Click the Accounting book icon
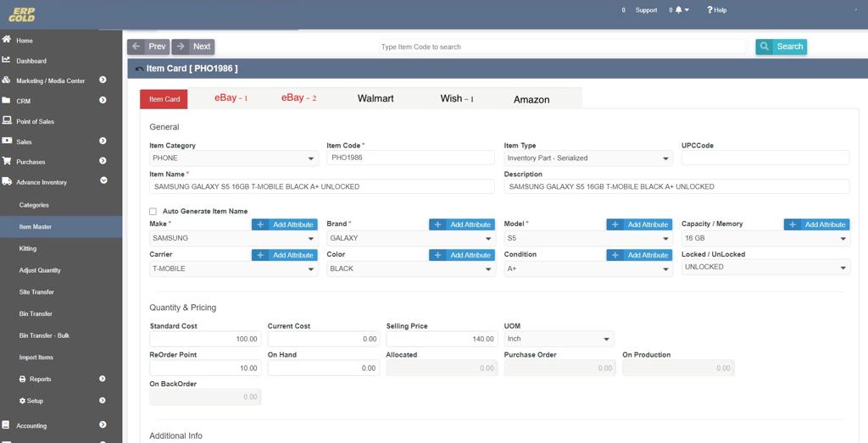 pos(6,424)
